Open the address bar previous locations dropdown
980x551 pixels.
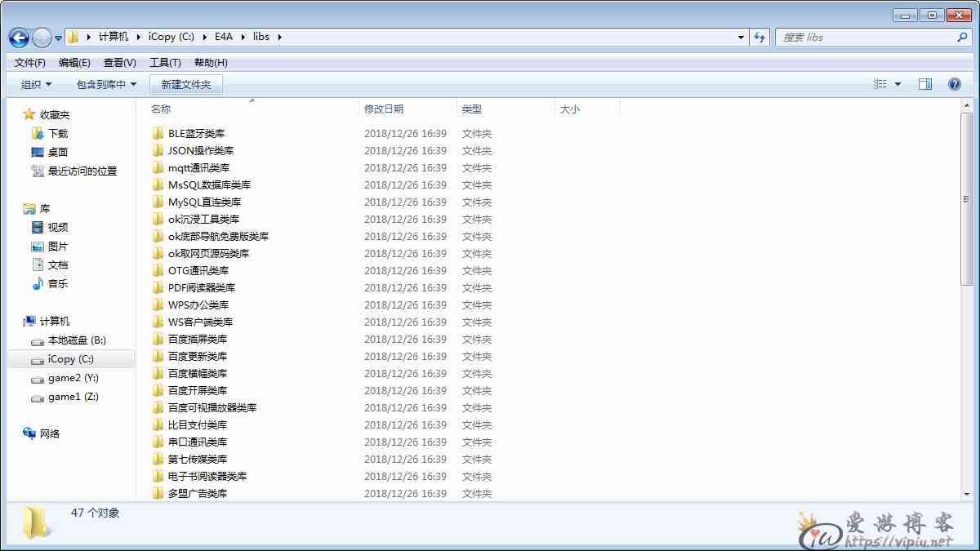pos(741,37)
